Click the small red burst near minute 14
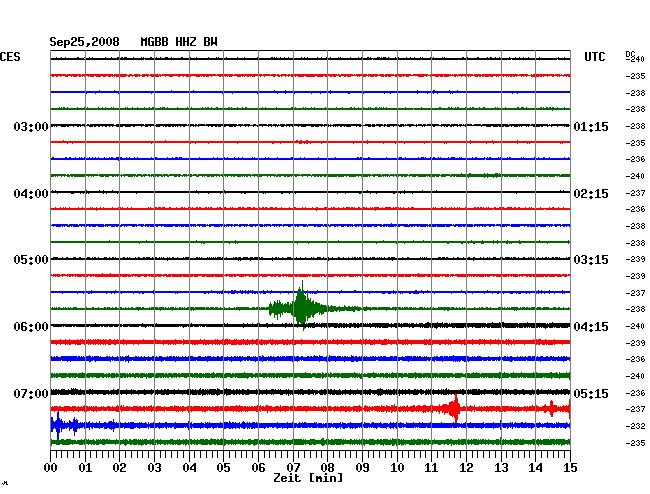 551,409
